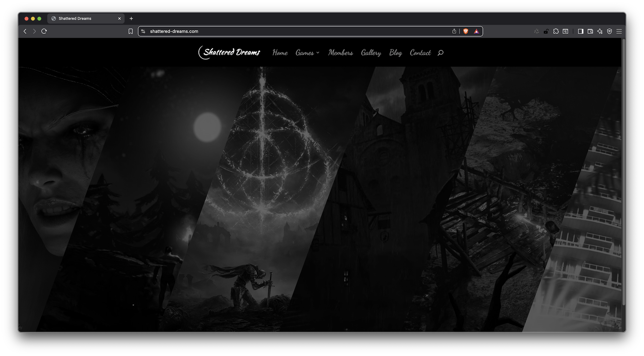Open Brave Rewards triangle icon

coord(476,31)
